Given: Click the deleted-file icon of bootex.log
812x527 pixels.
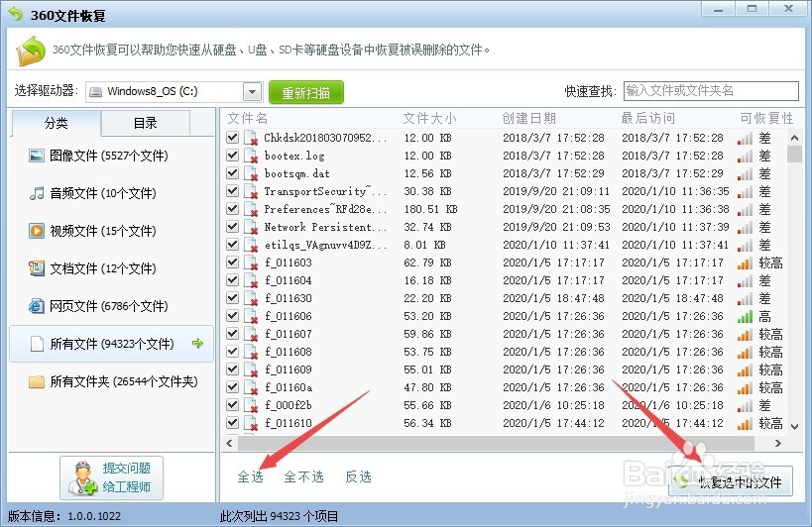Looking at the screenshot, I should pos(251,156).
